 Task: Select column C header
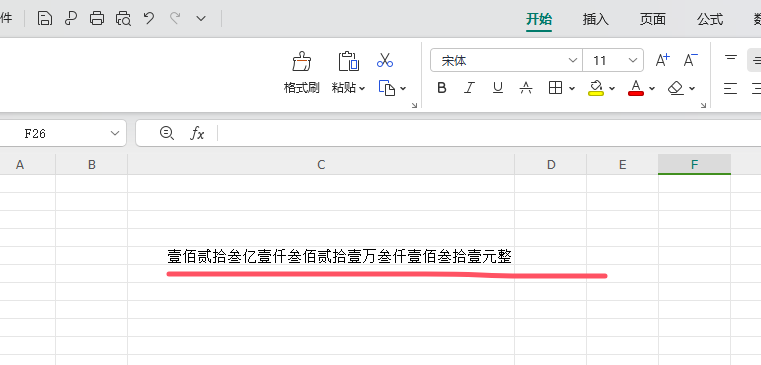[321, 165]
